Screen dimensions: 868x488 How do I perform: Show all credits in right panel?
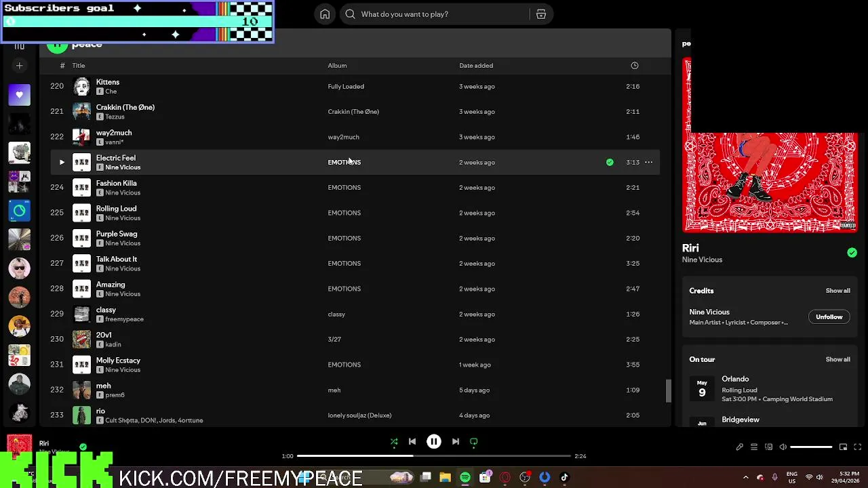[x=837, y=291]
